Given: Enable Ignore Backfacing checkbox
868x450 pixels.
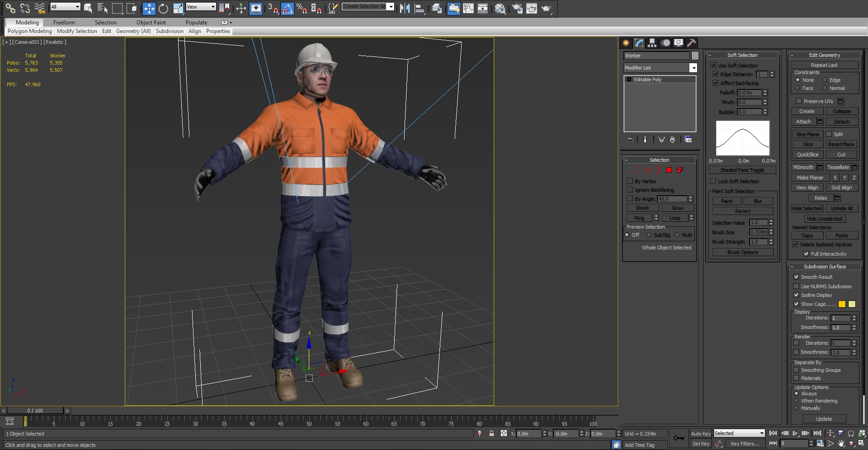Looking at the screenshot, I should 630,190.
